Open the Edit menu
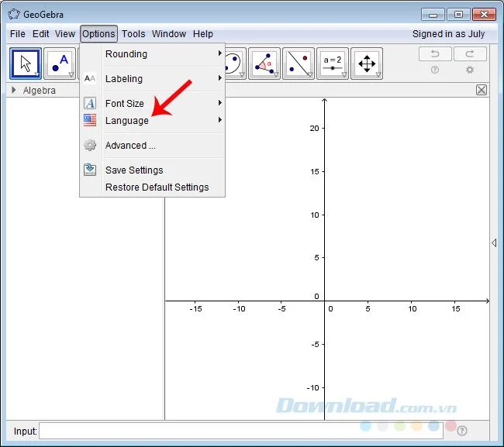This screenshot has width=504, height=447. tap(41, 34)
